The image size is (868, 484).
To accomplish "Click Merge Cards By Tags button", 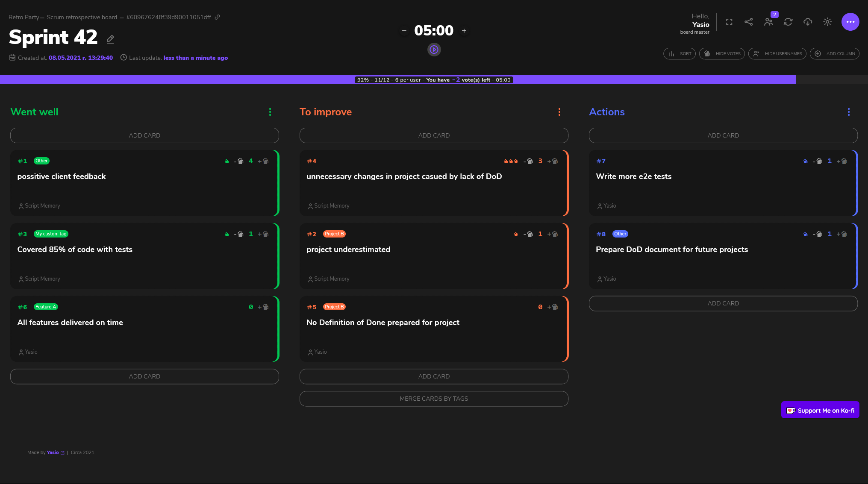I will (434, 399).
